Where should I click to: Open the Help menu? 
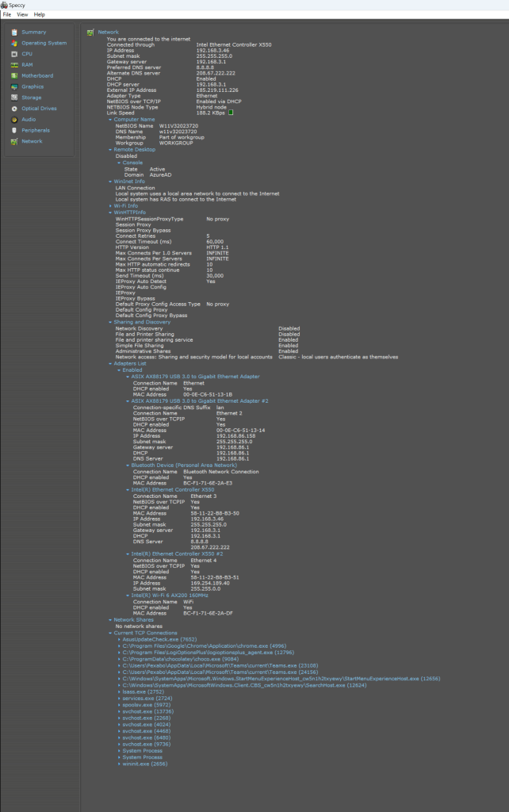tap(40, 14)
